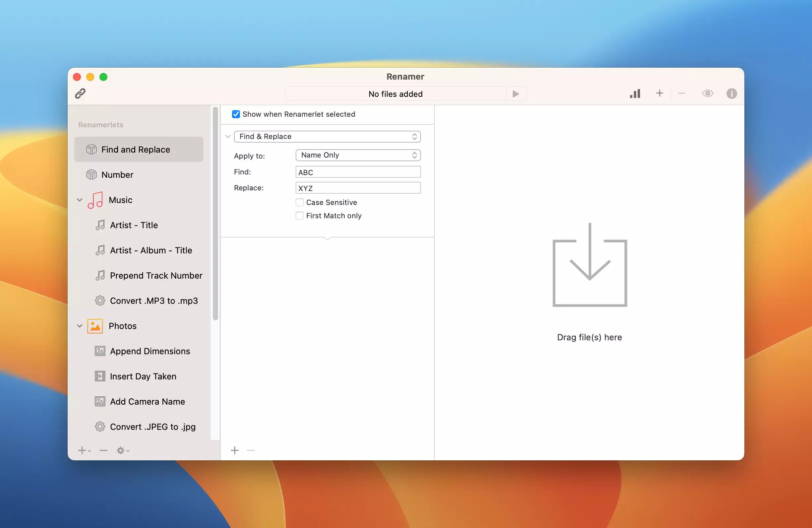This screenshot has width=812, height=528.
Task: Click the Find text field containing ABC
Action: pyautogui.click(x=358, y=172)
